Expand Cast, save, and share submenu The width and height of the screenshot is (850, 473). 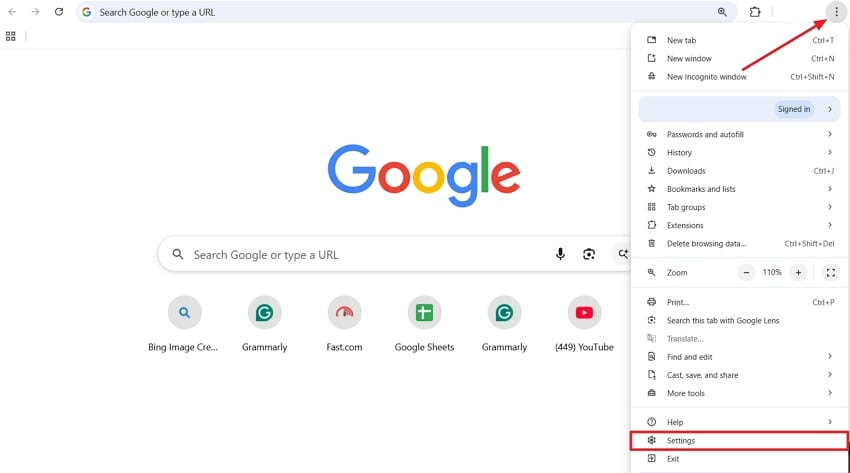click(x=739, y=375)
